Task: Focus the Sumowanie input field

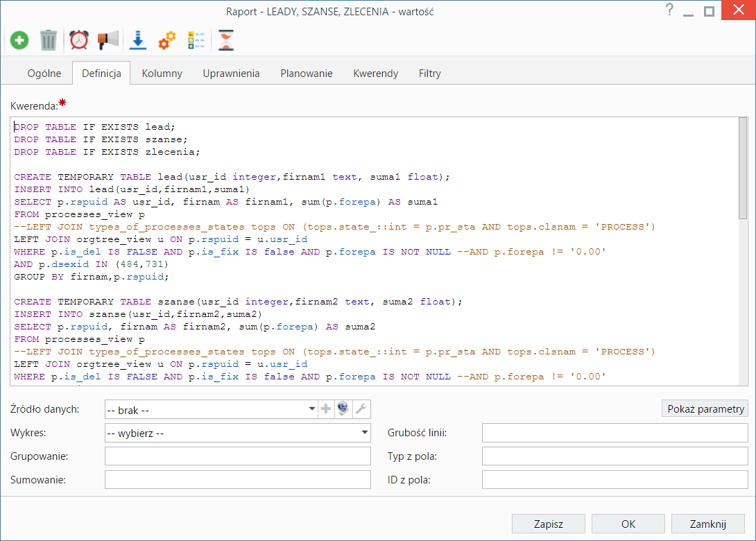Action: point(238,480)
